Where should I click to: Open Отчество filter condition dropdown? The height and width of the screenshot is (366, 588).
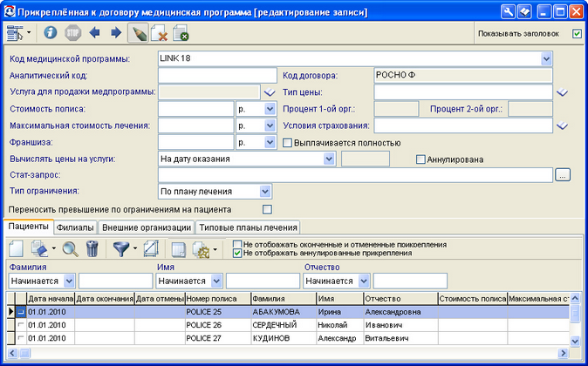[x=364, y=281]
